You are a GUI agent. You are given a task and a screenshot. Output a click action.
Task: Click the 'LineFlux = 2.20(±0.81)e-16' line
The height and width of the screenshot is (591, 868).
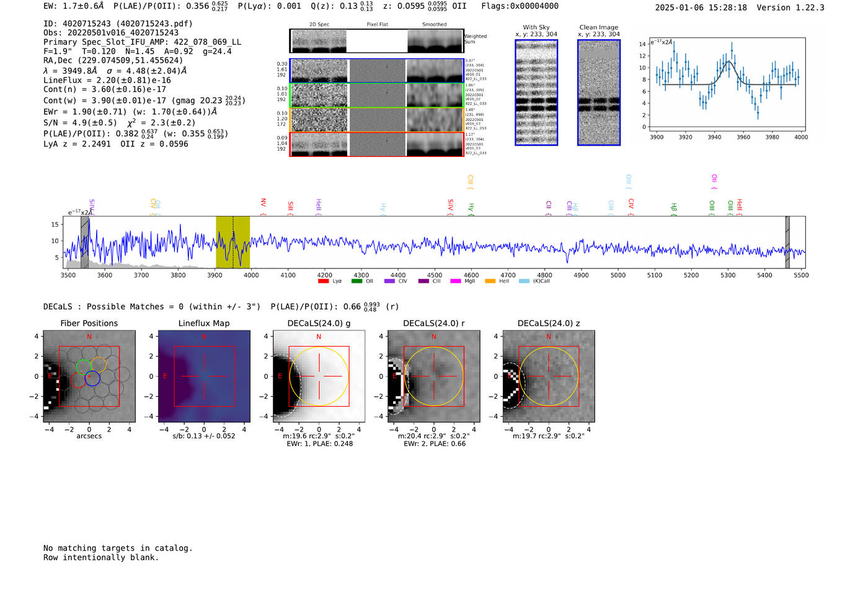click(107, 80)
